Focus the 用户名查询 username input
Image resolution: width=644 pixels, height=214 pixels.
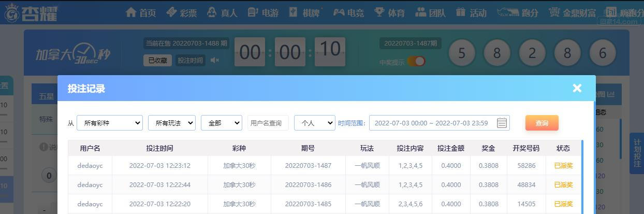point(268,123)
